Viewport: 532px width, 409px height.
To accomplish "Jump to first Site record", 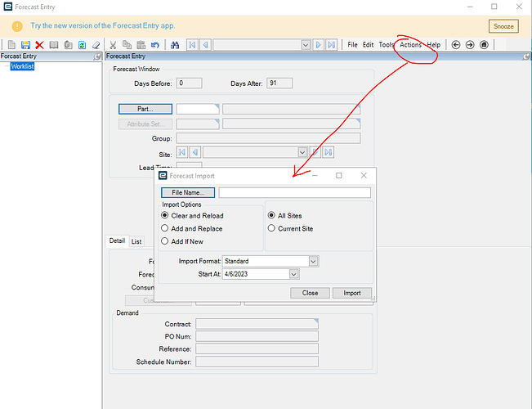I will pos(182,152).
